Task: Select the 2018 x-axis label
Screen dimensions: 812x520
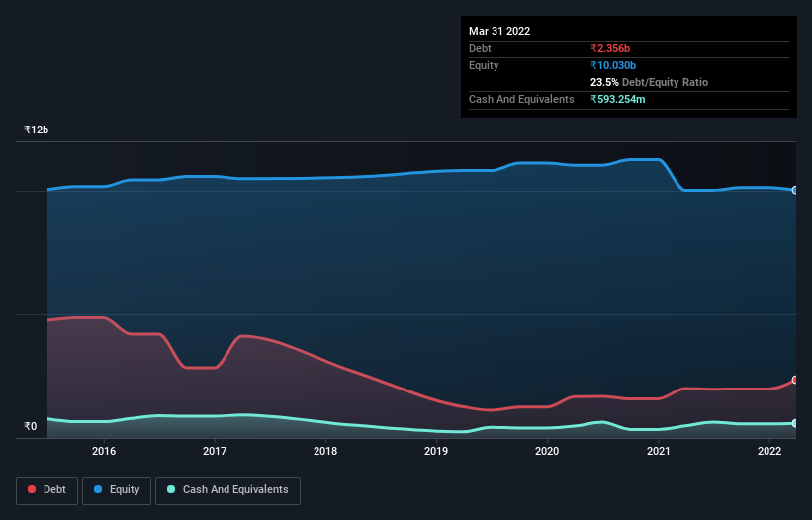Action: [x=325, y=451]
